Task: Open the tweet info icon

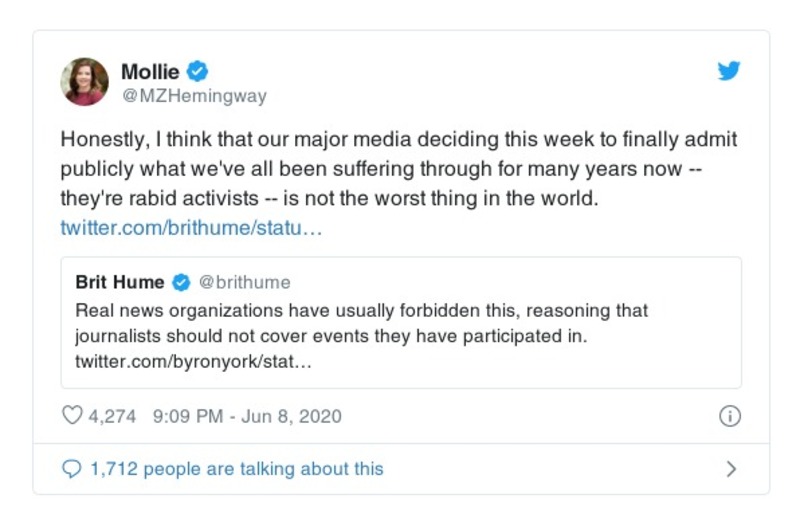Action: pyautogui.click(x=730, y=416)
